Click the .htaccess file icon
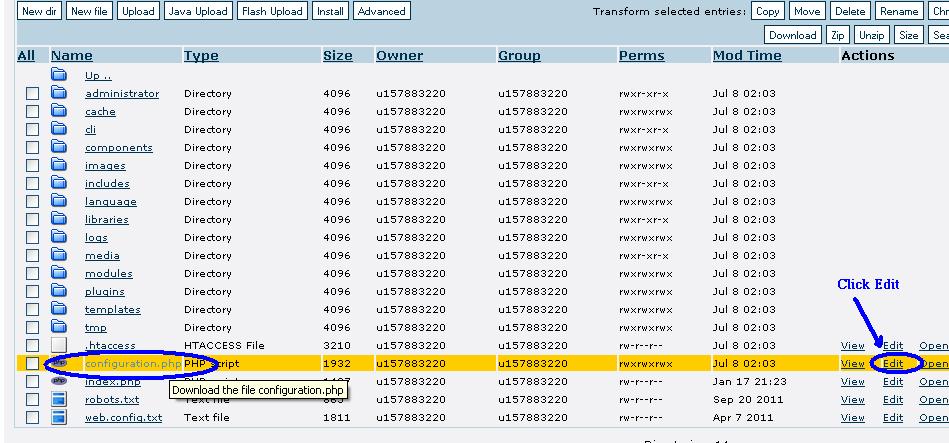Image resolution: width=949 pixels, height=443 pixels. tap(59, 345)
